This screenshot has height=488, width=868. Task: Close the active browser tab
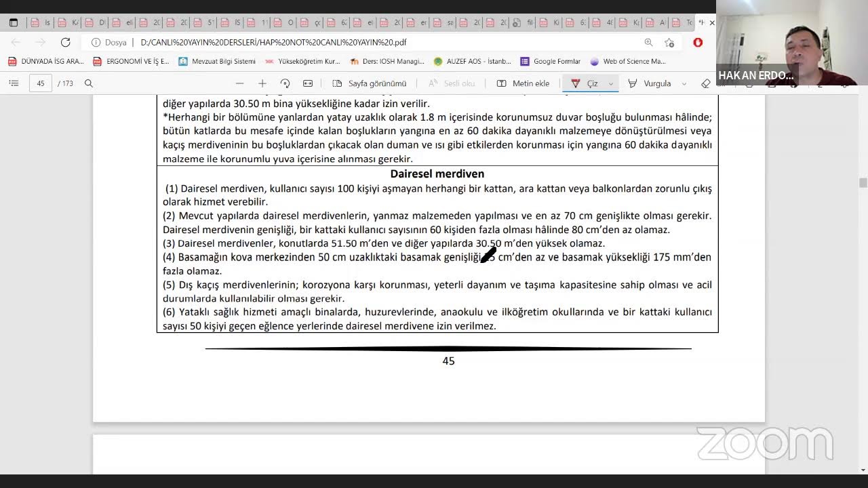(711, 22)
